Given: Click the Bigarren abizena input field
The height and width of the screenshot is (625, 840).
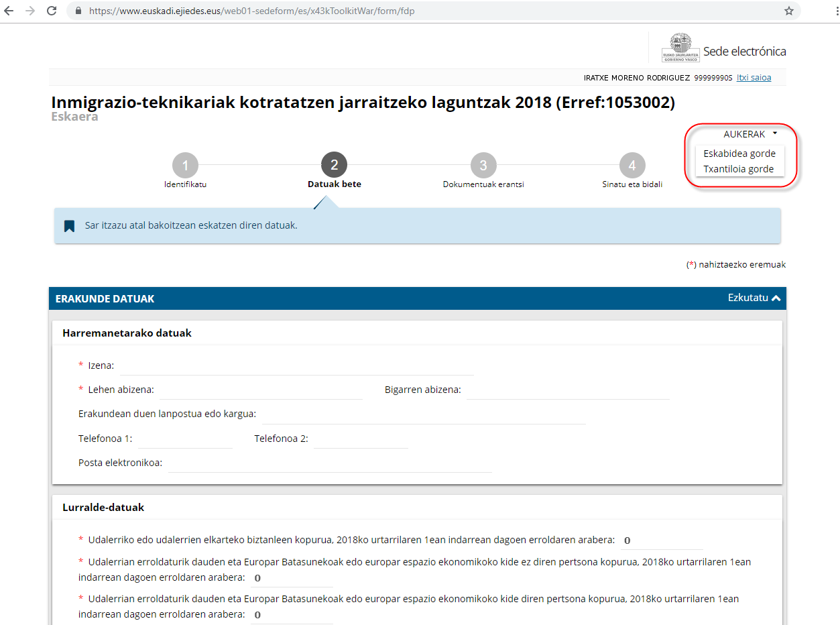Looking at the screenshot, I should 567,390.
